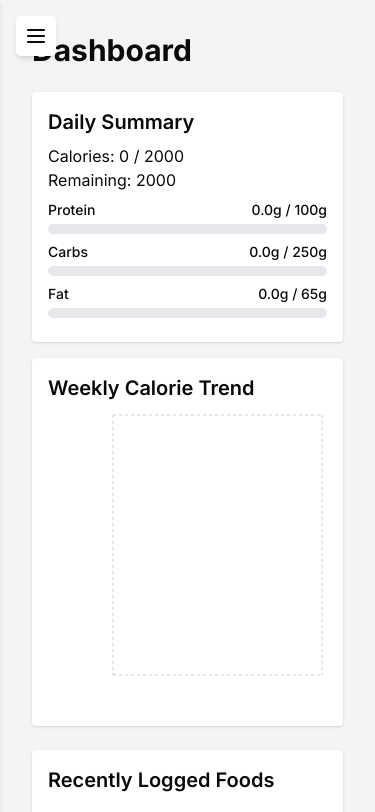Click the Protein label
The image size is (375, 812).
(71, 210)
